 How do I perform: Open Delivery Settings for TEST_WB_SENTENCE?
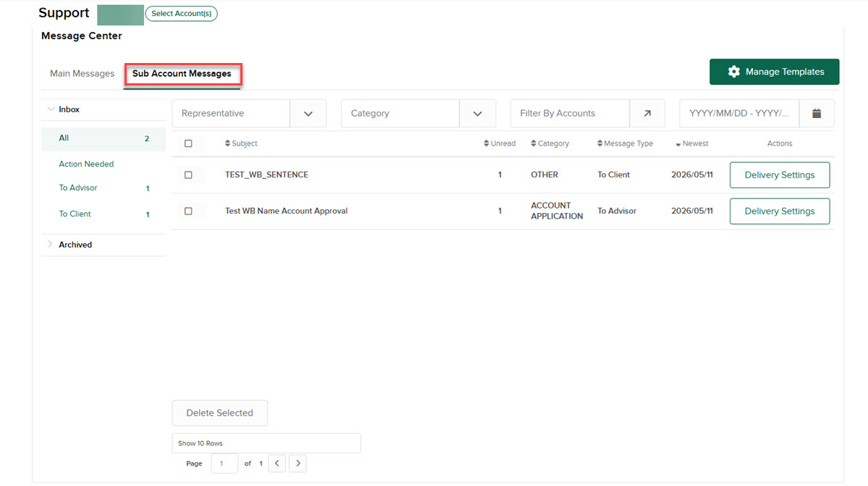(x=780, y=175)
